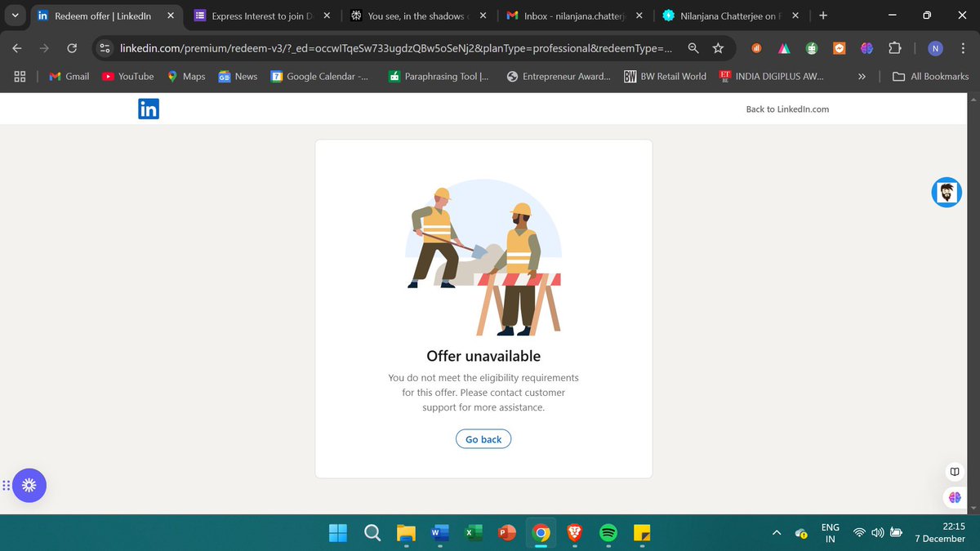Open the Wi-Fi network tray icon
Viewport: 980px width, 551px height.
click(859, 533)
